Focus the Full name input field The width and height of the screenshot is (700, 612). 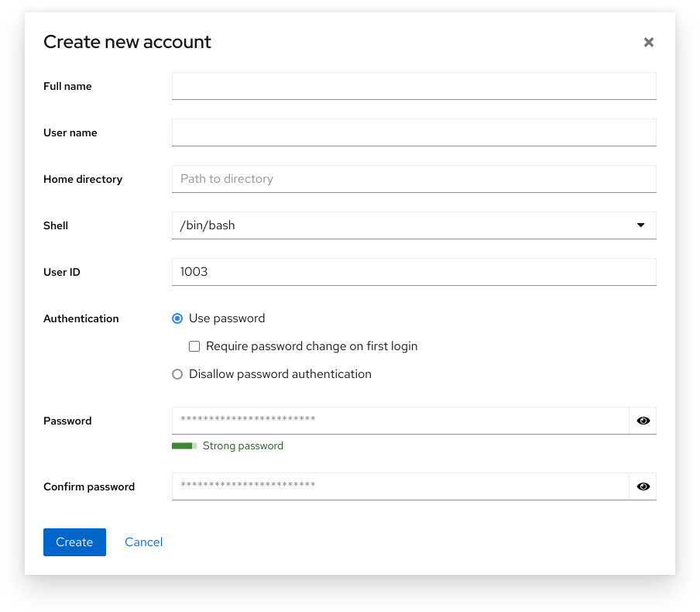click(413, 86)
